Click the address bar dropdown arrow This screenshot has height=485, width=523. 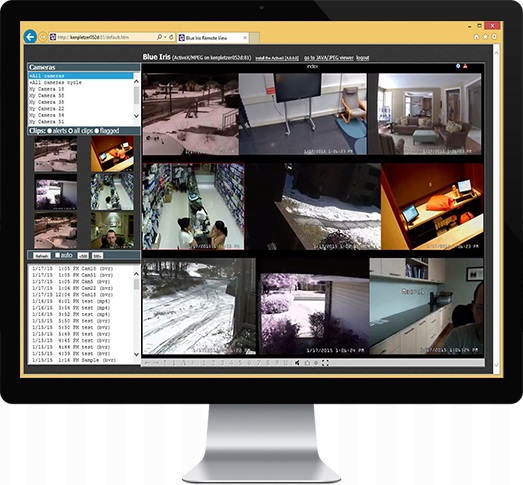(165, 37)
